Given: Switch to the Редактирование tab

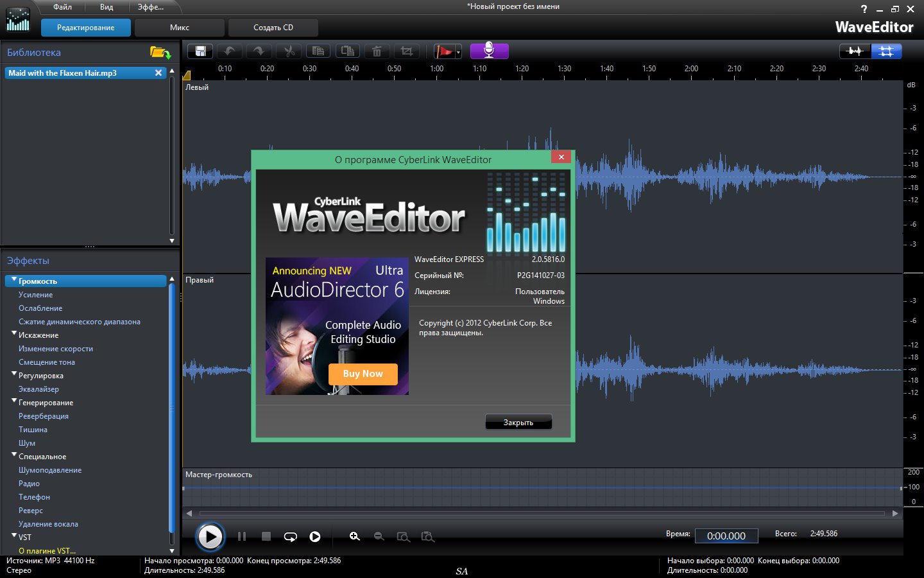Looking at the screenshot, I should pyautogui.click(x=85, y=28).
